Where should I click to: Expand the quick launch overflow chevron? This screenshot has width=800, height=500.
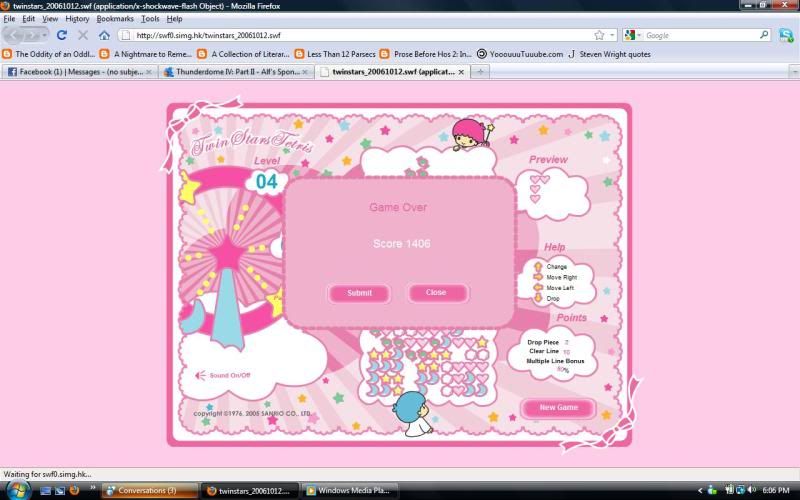click(x=93, y=488)
